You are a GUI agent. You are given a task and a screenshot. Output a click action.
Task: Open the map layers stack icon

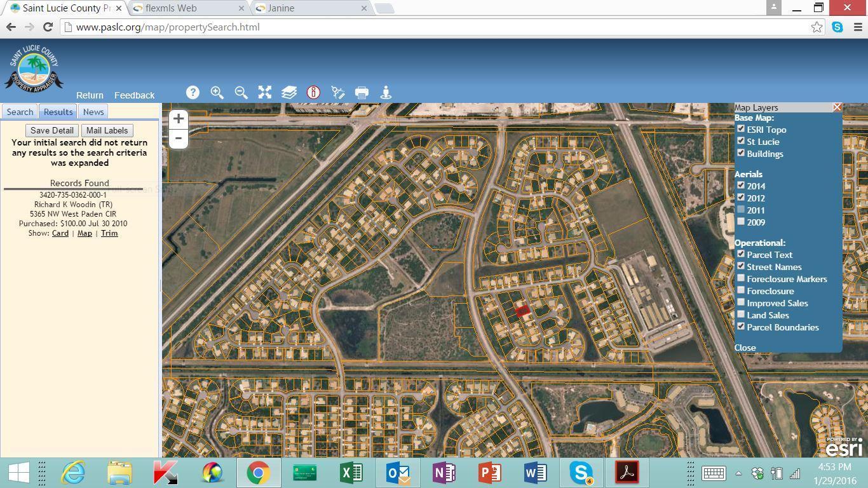coord(289,93)
